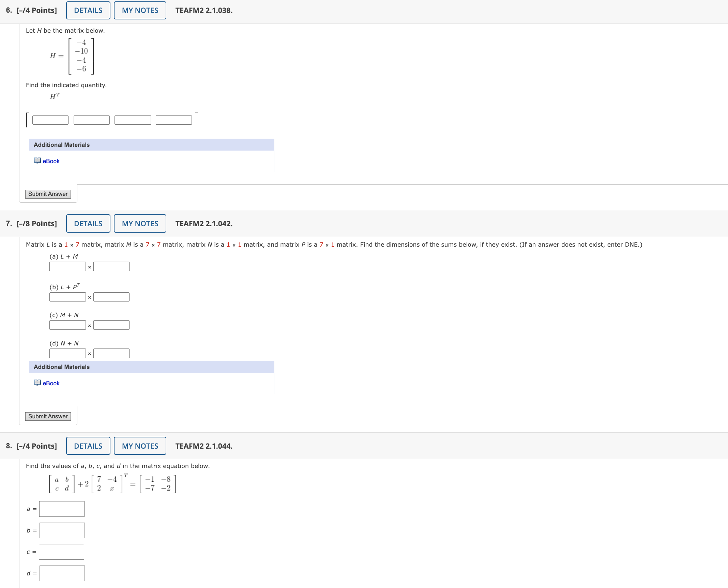Open DETAILS for question 7
728x588 pixels.
point(88,223)
